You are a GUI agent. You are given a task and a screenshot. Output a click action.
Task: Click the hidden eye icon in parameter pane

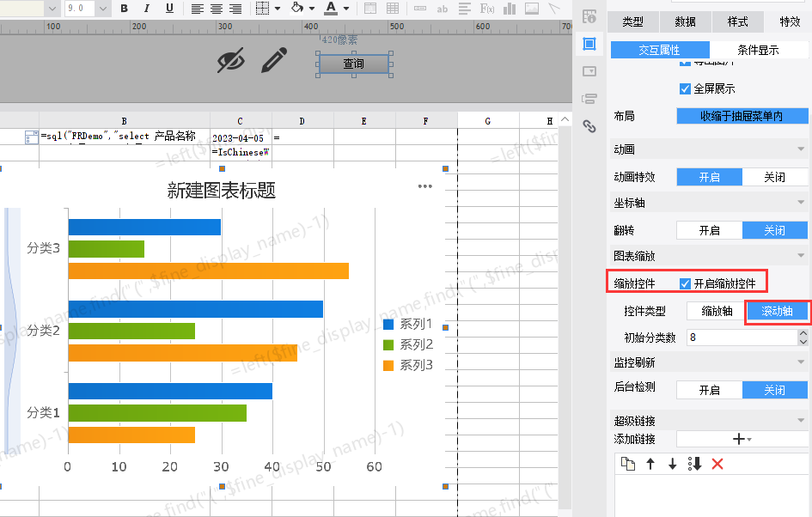[x=231, y=61]
